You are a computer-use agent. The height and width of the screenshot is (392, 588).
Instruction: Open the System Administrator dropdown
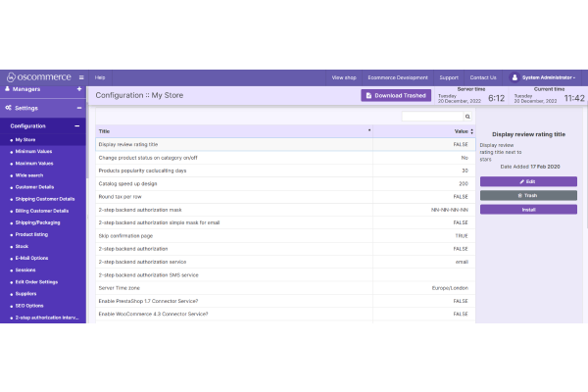coord(548,77)
